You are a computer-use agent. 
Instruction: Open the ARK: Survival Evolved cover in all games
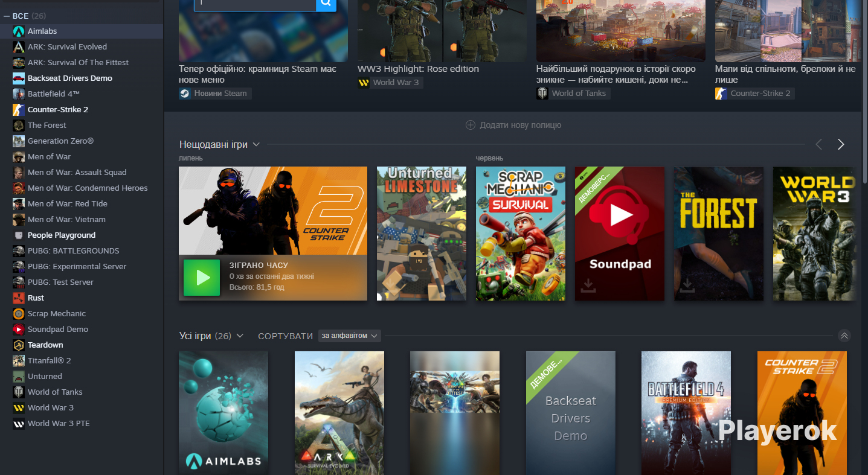[339, 413]
